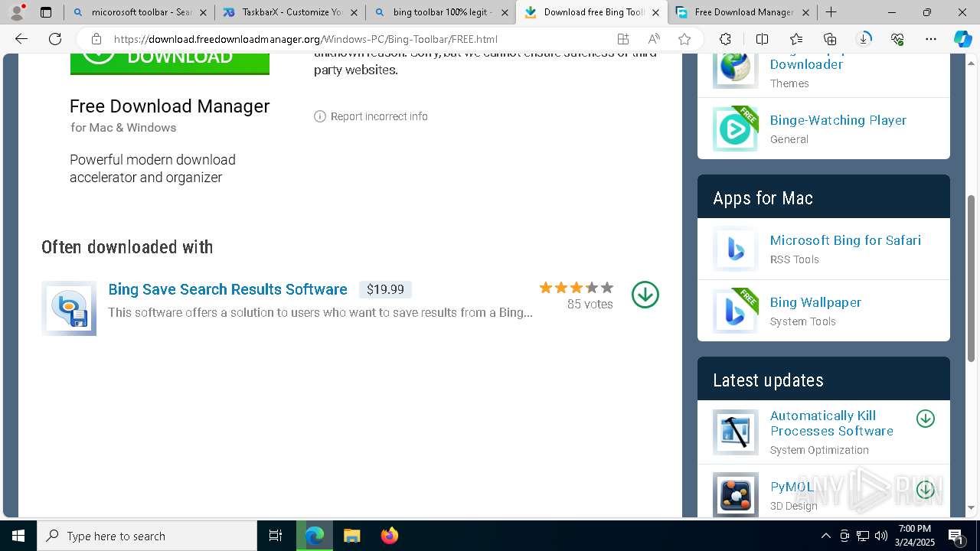The width and height of the screenshot is (980, 551).
Task: Open Extensions puzzle icon
Action: [725, 39]
